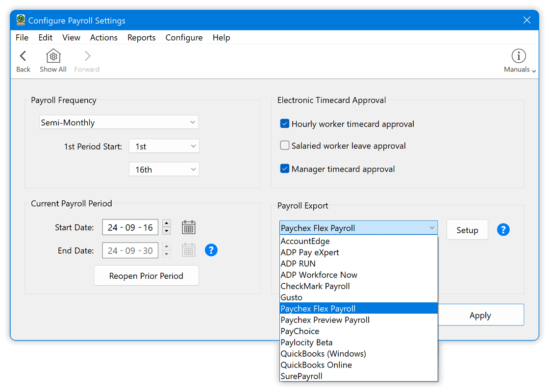Open calendar picker for End Date
549x392 pixels.
(188, 250)
